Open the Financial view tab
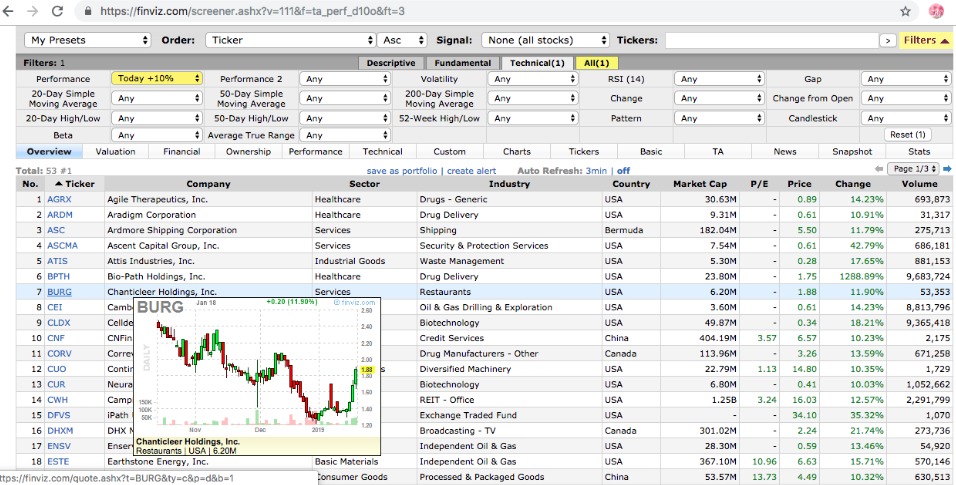956x485 pixels. [182, 151]
